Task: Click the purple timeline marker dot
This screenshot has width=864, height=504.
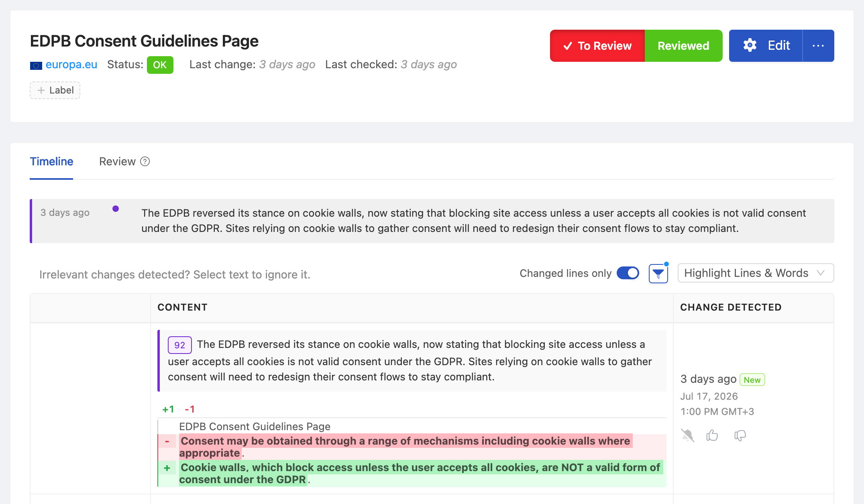Action: point(116,209)
